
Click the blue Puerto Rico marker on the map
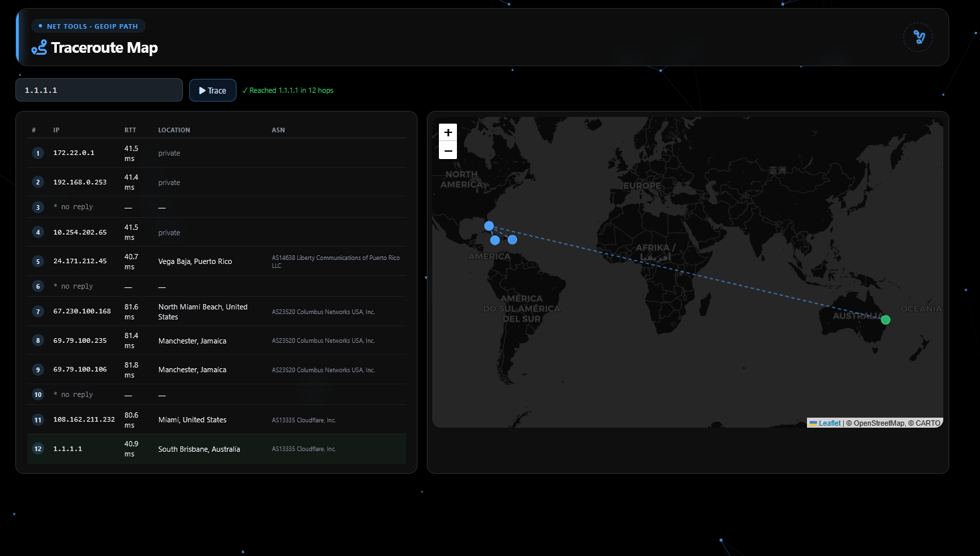[512, 239]
